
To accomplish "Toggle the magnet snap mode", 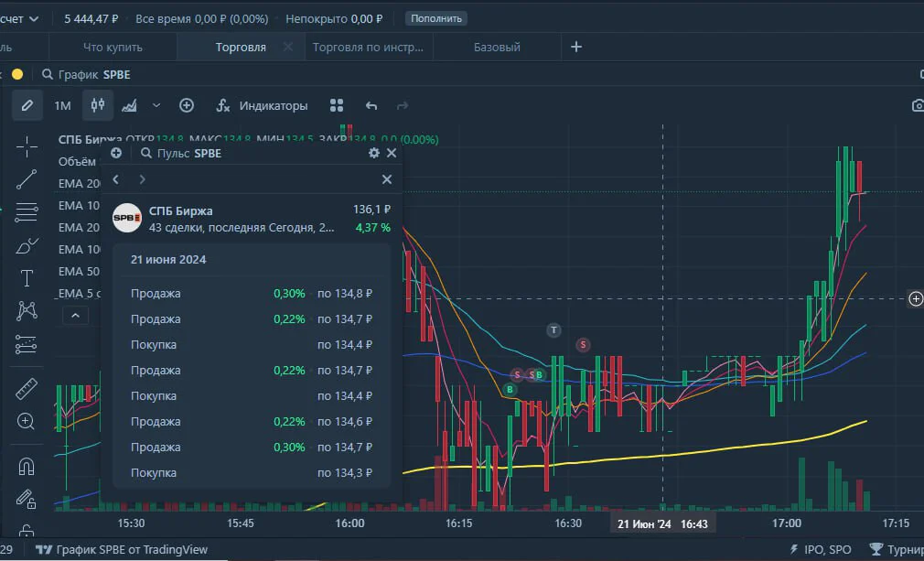I will click(x=27, y=467).
